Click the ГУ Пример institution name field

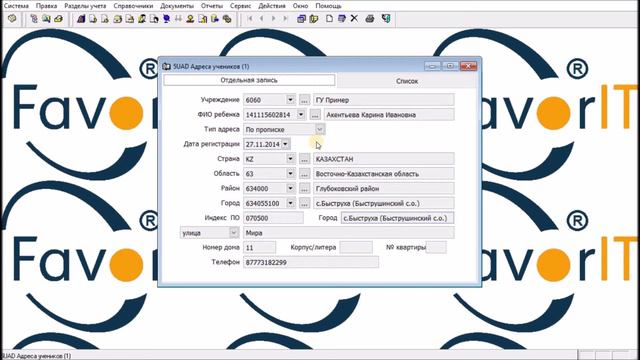pyautogui.click(x=384, y=100)
